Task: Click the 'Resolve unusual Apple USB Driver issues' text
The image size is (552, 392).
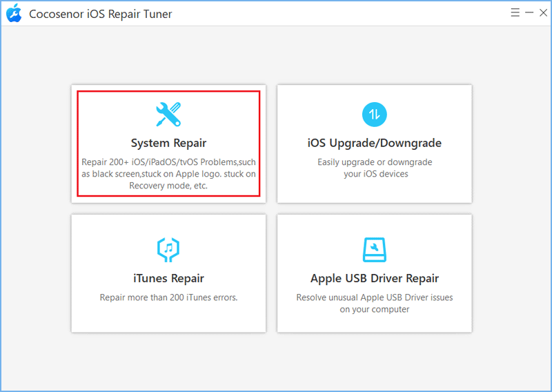Action: click(x=375, y=303)
